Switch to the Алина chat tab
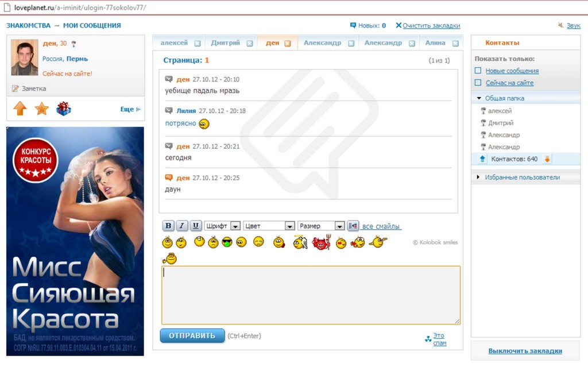Image resolution: width=588 pixels, height=367 pixels. [435, 43]
